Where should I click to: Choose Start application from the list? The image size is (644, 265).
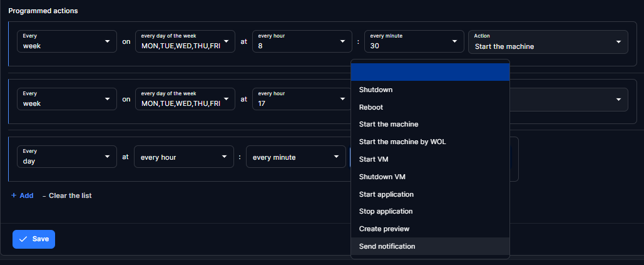point(430,194)
